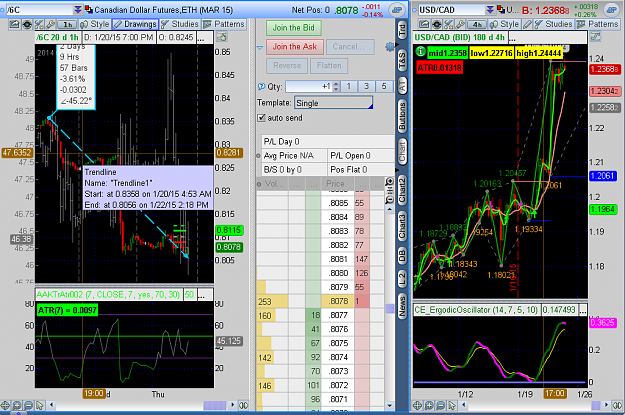Image resolution: width=625 pixels, height=415 pixels.
Task: Open Patterns menu on USD/CAD chart
Action: pyautogui.click(x=597, y=24)
